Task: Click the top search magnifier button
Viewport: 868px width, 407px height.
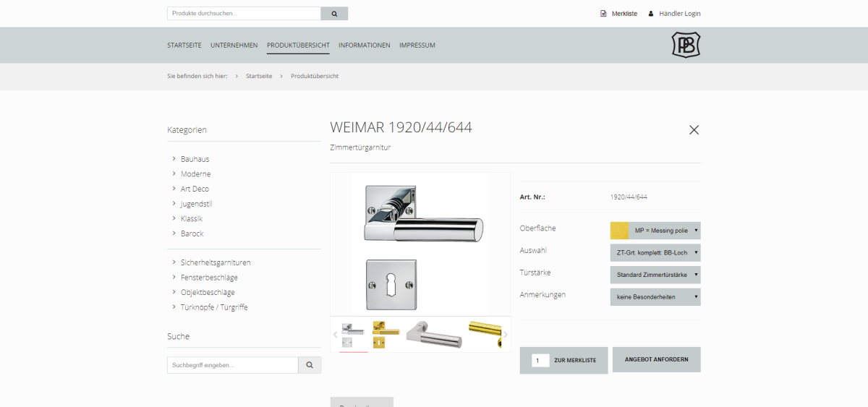Action: 334,14
